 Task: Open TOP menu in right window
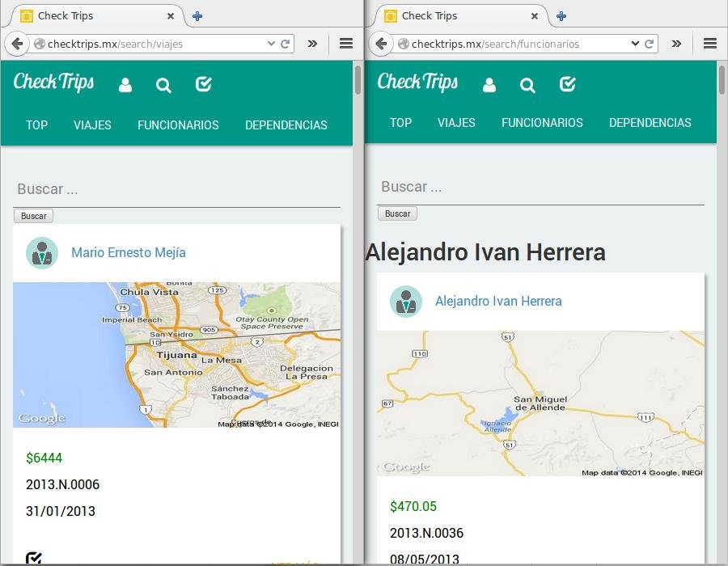[400, 123]
